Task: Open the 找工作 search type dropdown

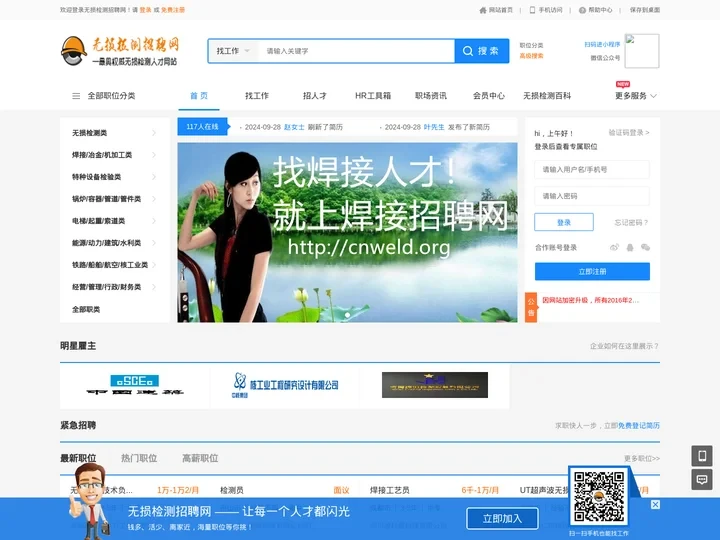Action: pyautogui.click(x=233, y=51)
